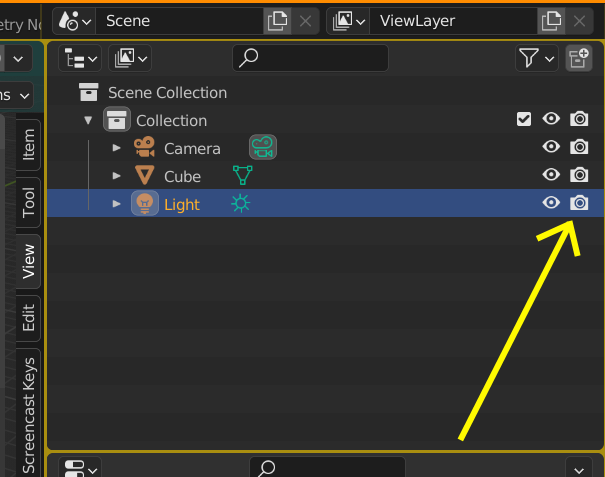Screen dimensions: 605x477
Task: Click the Light data sun icon
Action: coord(241,204)
